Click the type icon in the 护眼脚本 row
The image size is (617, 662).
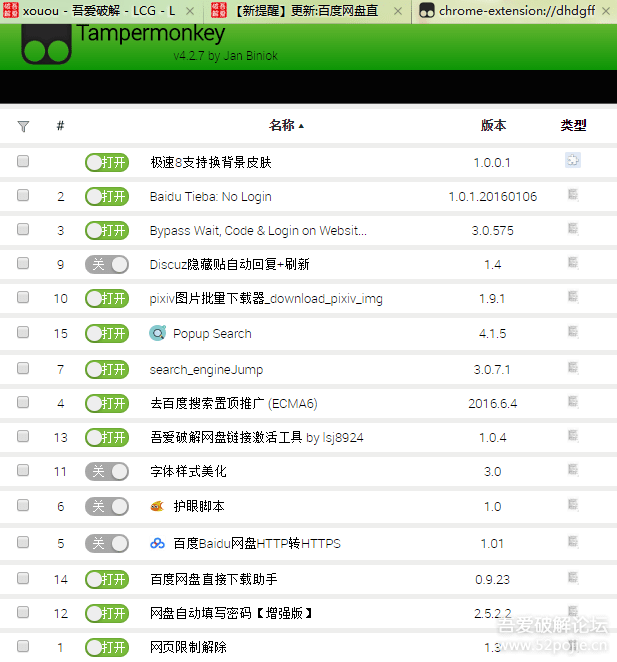click(573, 505)
